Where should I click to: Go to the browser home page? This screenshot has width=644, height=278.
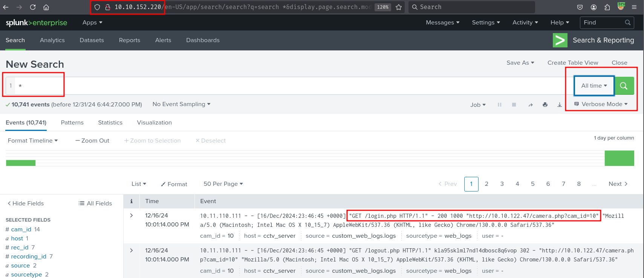(x=46, y=7)
